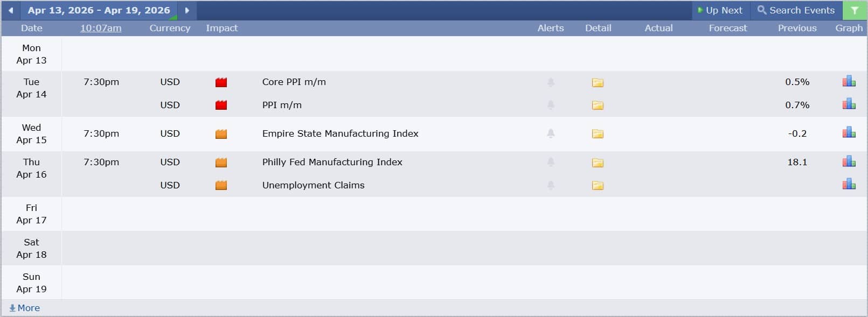The height and width of the screenshot is (317, 868).
Task: Set alert bell for Philly Fed Manufacturing
Action: pos(551,162)
